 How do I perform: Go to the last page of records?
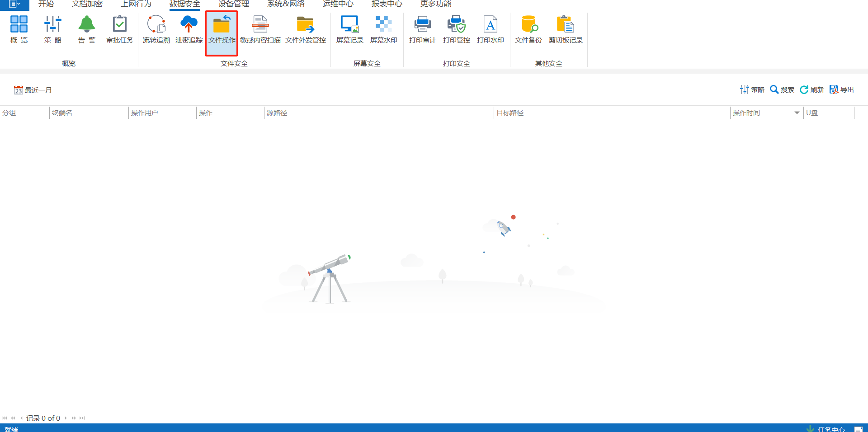pos(82,418)
